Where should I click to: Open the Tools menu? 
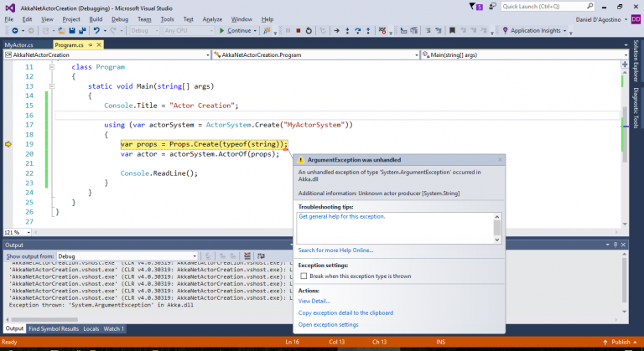167,19
